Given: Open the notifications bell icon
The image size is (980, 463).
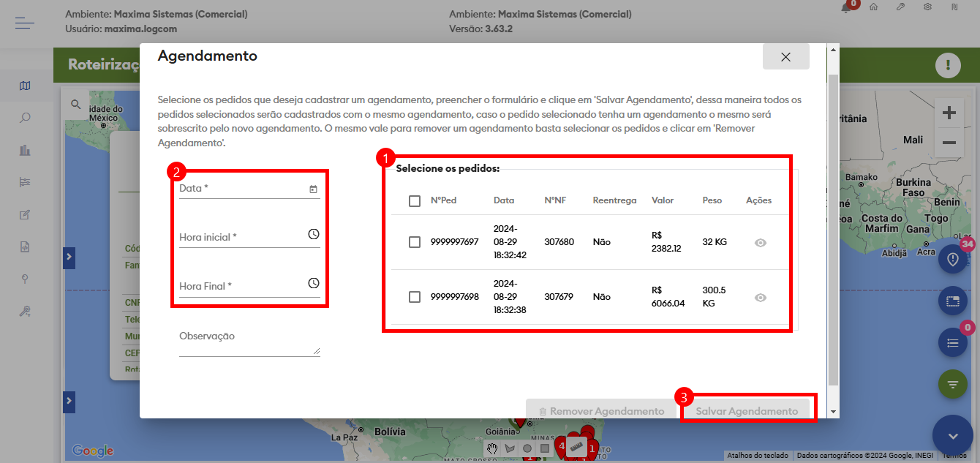Looking at the screenshot, I should tap(847, 7).
